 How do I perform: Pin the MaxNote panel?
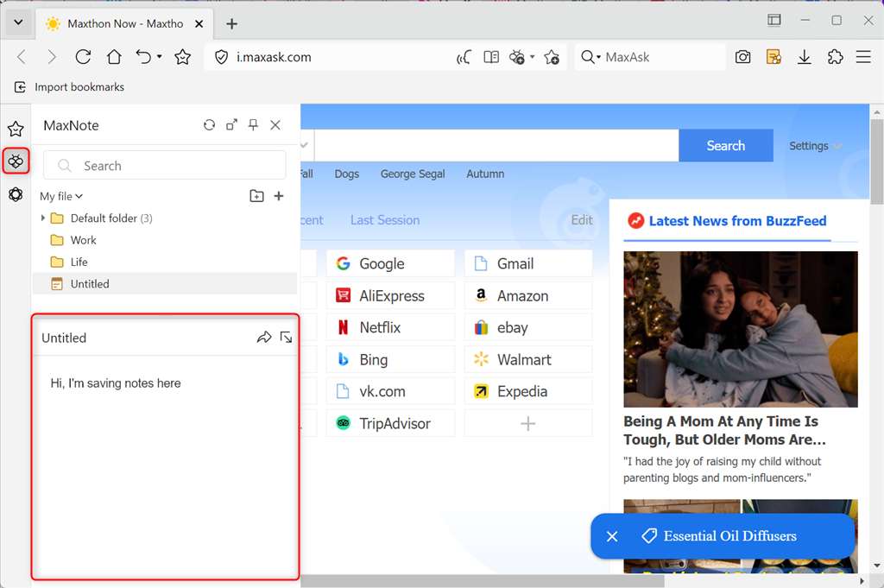(x=253, y=124)
